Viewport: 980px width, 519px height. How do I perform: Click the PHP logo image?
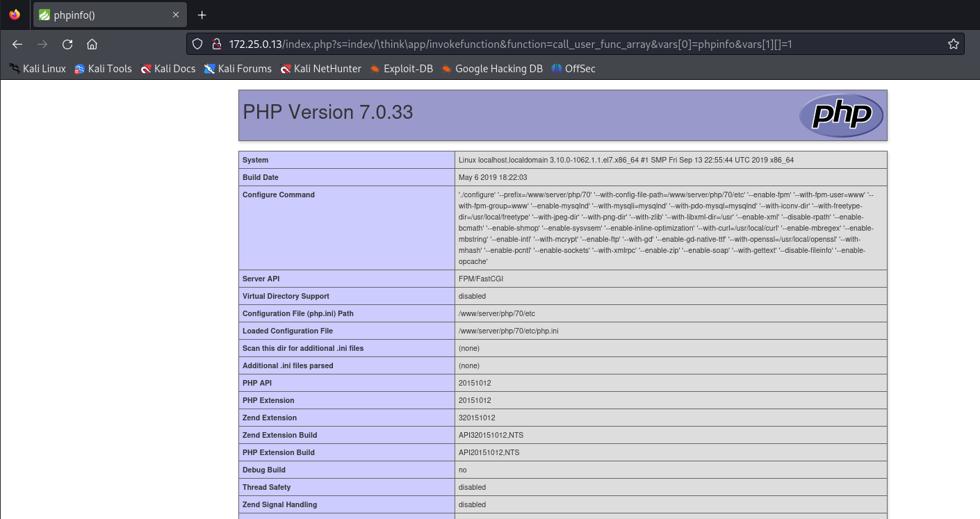(x=841, y=115)
